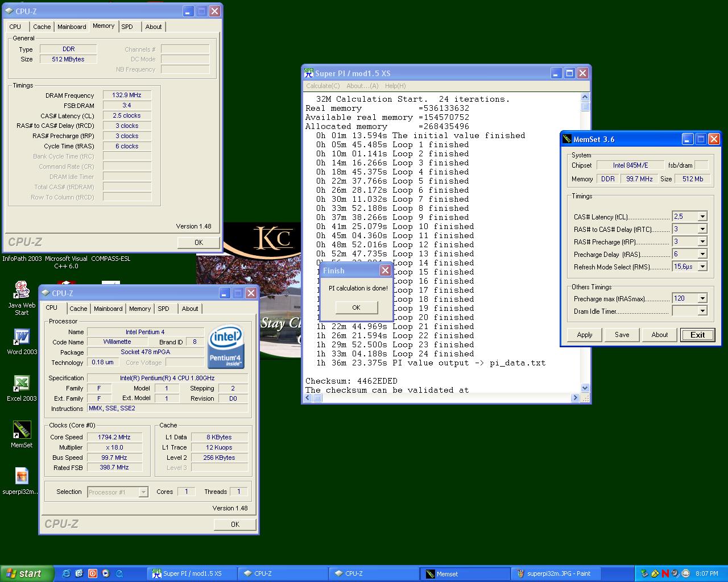Open the Calculate(C) menu in Super PI

(322, 86)
